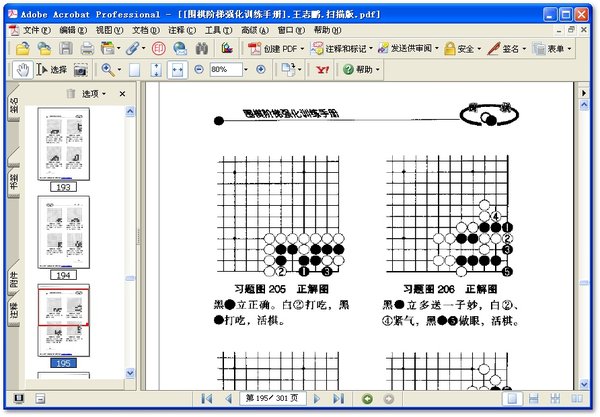Screen dimensions: 600x417
Task: Enable Single Page layout in status bar
Action: click(512, 399)
